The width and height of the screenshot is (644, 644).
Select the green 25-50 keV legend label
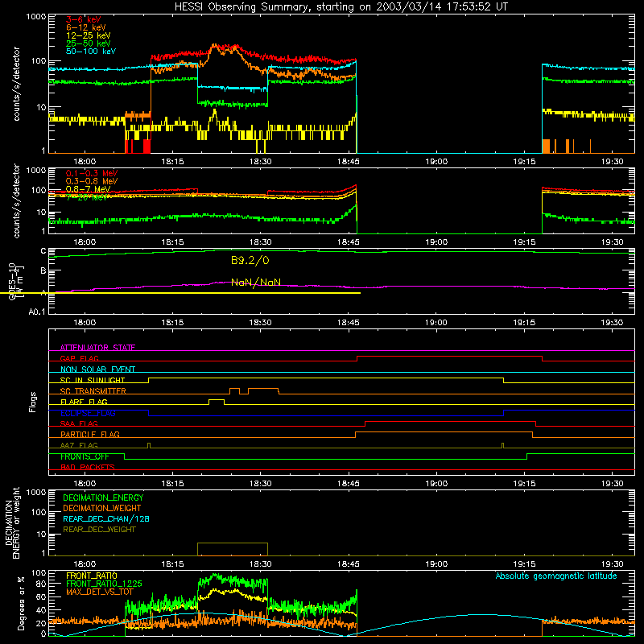coord(88,43)
